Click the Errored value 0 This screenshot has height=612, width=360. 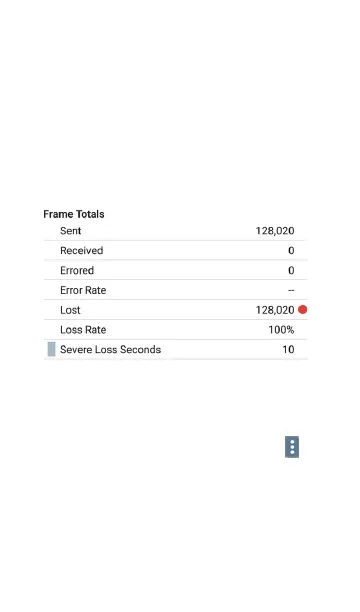coord(291,270)
